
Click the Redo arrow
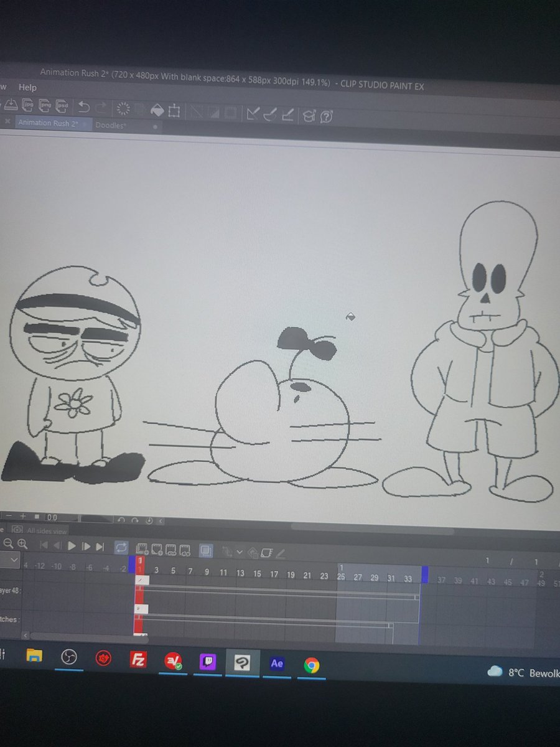[x=101, y=108]
